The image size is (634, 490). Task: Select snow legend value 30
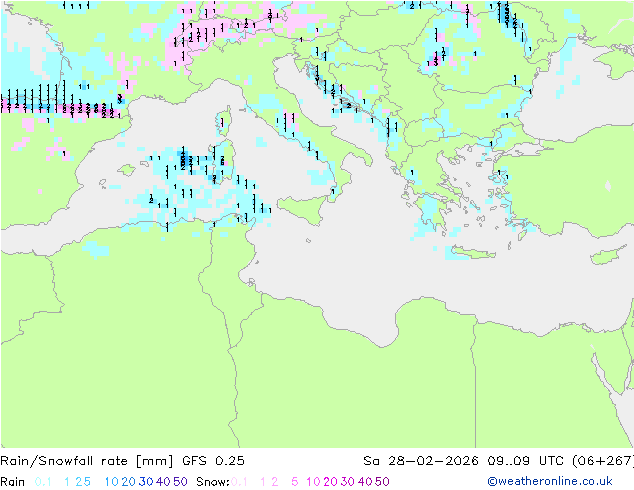click(348, 482)
